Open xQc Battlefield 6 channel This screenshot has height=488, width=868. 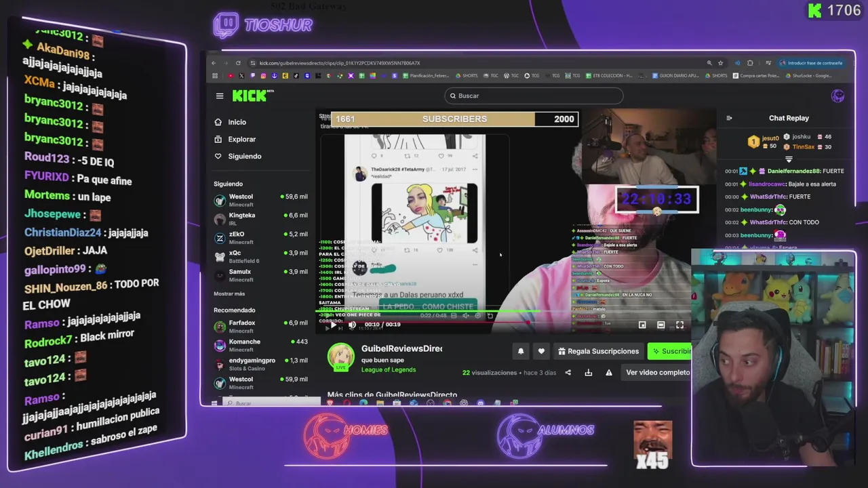pos(261,256)
